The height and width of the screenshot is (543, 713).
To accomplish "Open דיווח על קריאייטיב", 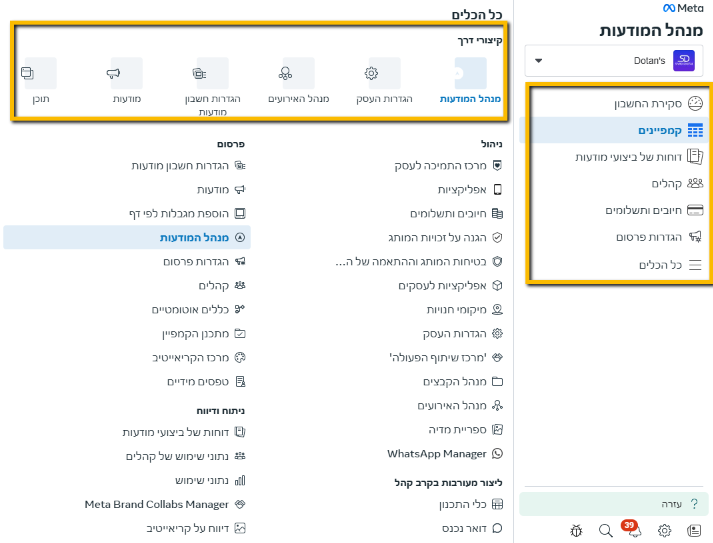I will coord(196,528).
